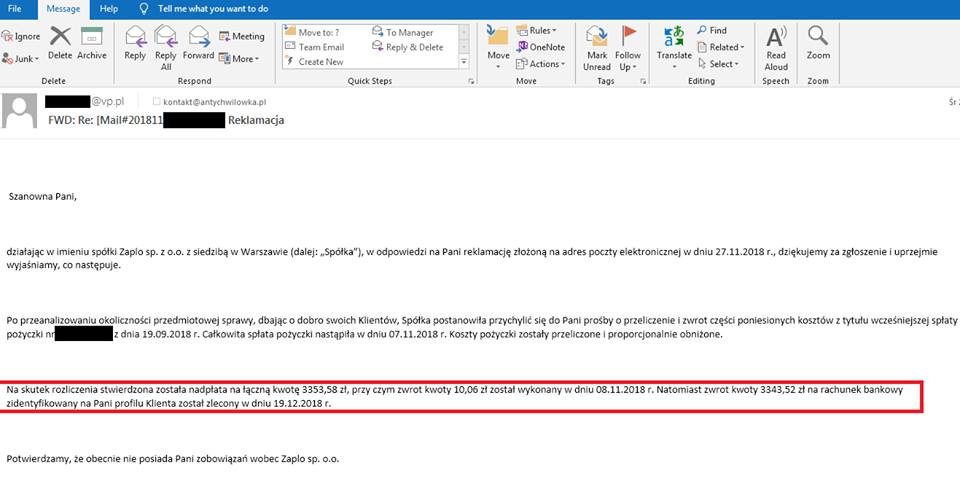Click Create New quick step
The height and width of the screenshot is (489, 960).
(314, 62)
